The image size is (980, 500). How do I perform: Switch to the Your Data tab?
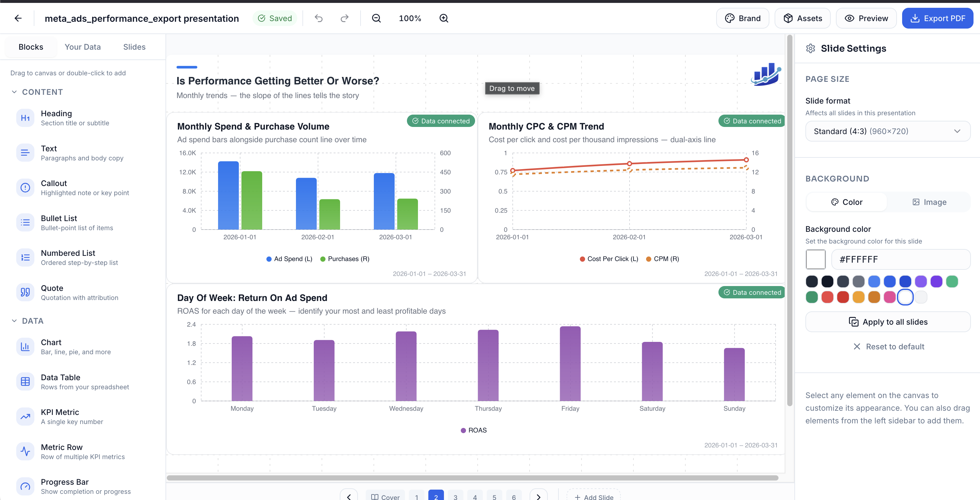point(82,47)
